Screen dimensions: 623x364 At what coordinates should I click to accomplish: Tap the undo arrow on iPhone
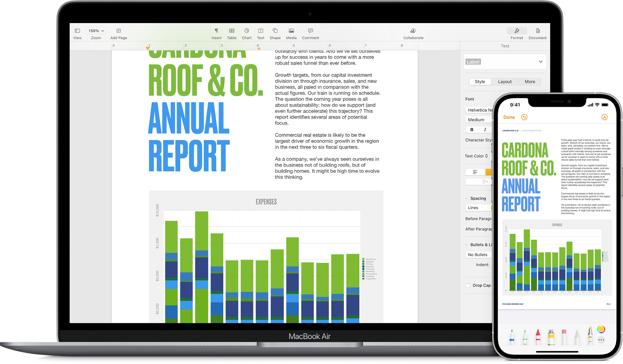pyautogui.click(x=524, y=117)
